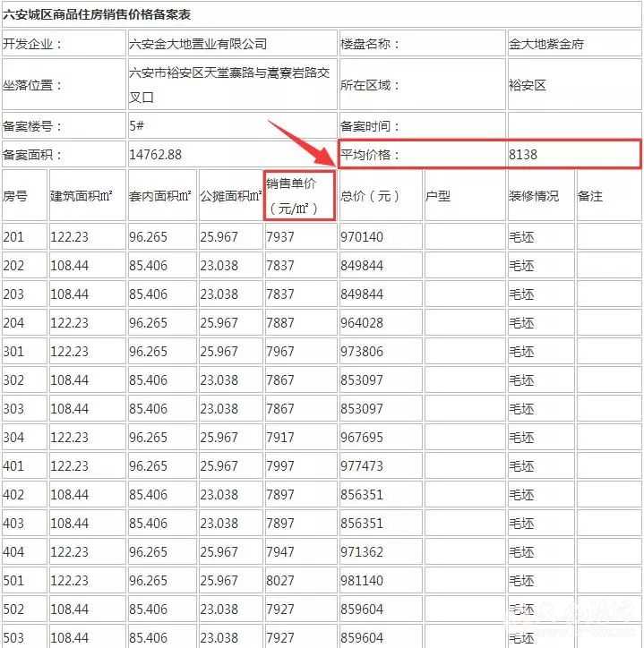Click the empty 备案时间 value field
This screenshot has height=648, width=644.
click(573, 126)
